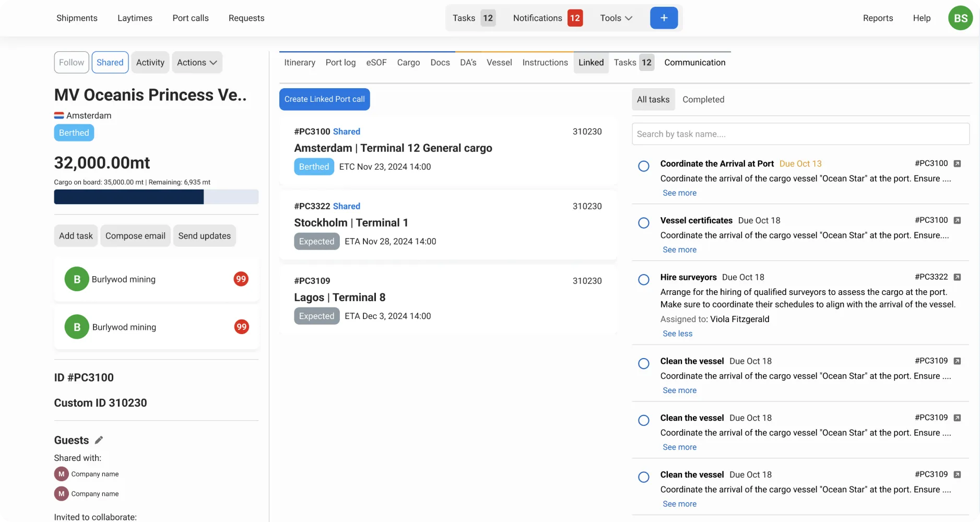
Task: Toggle the Follow button
Action: 72,62
